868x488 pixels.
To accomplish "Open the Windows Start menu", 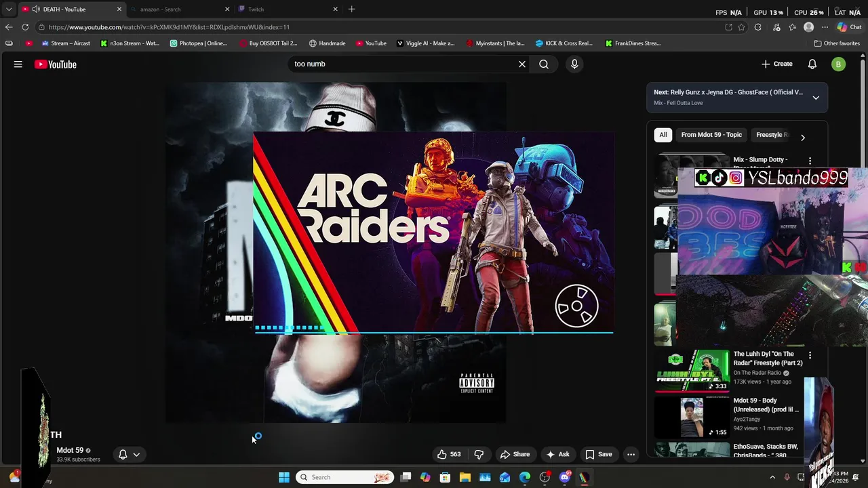I will [x=284, y=477].
